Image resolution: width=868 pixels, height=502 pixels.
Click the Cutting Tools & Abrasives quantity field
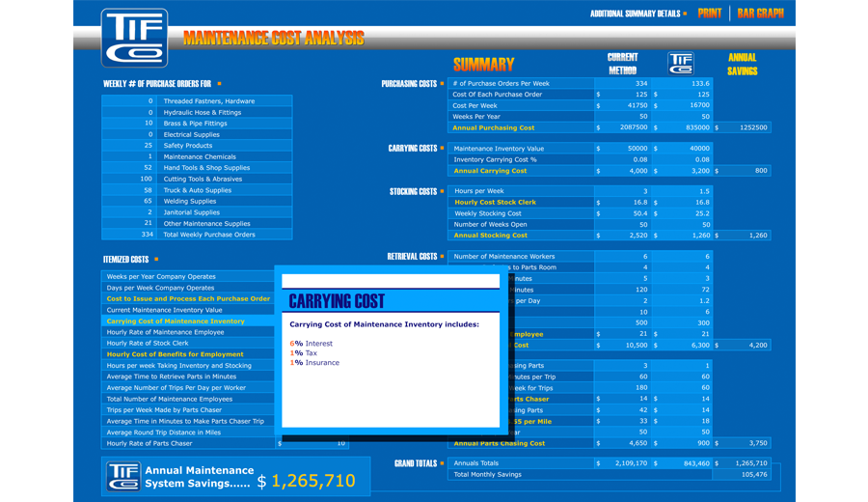(x=129, y=179)
